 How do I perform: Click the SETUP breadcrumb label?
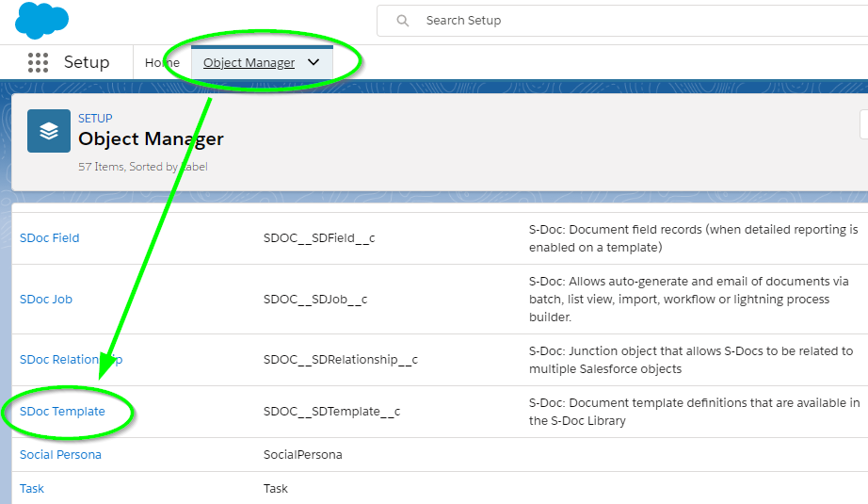tap(95, 119)
